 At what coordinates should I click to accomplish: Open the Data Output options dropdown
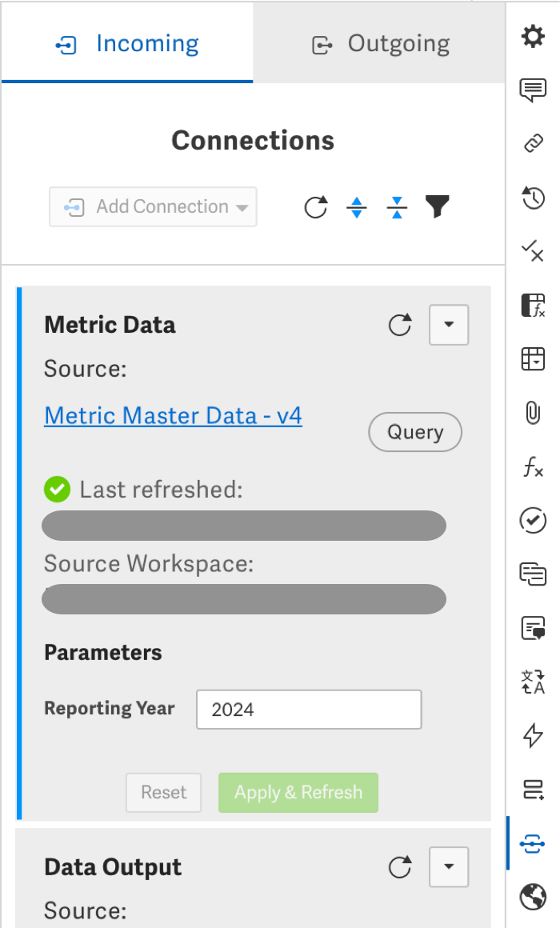(x=449, y=866)
